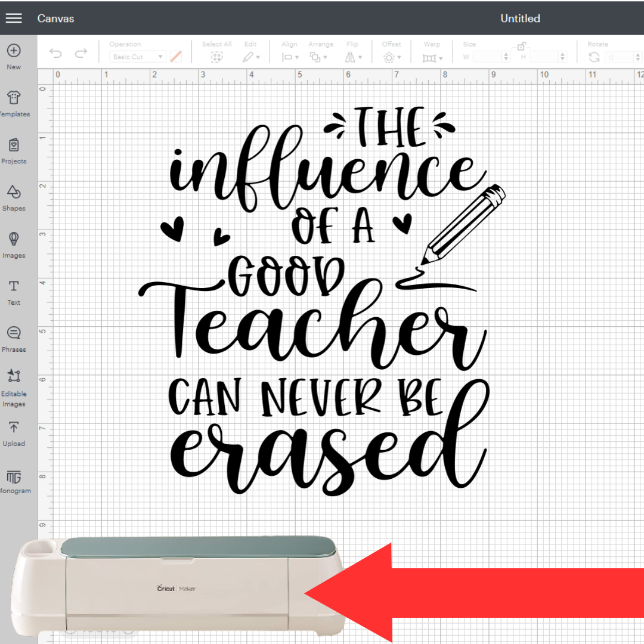Add a Text element

coord(14,292)
